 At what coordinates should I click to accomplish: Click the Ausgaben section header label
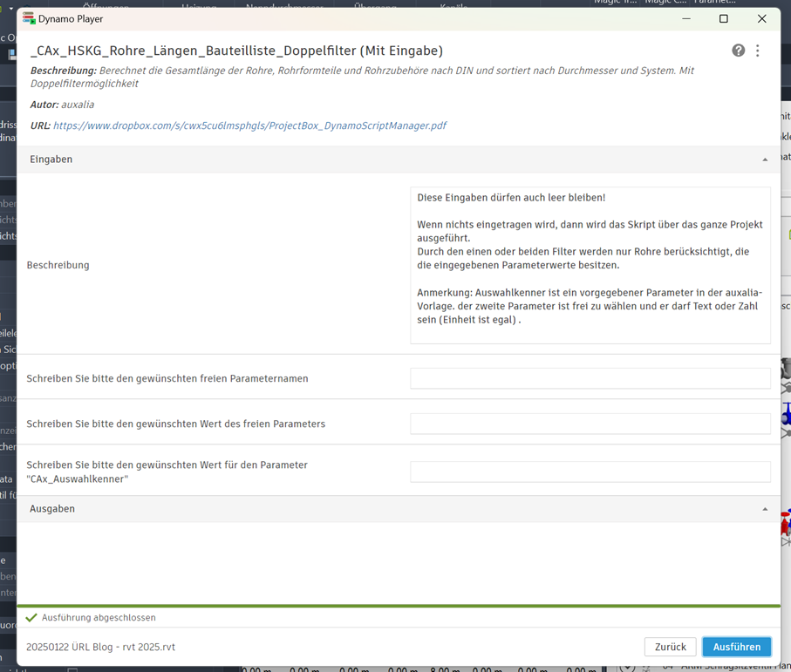coord(52,509)
